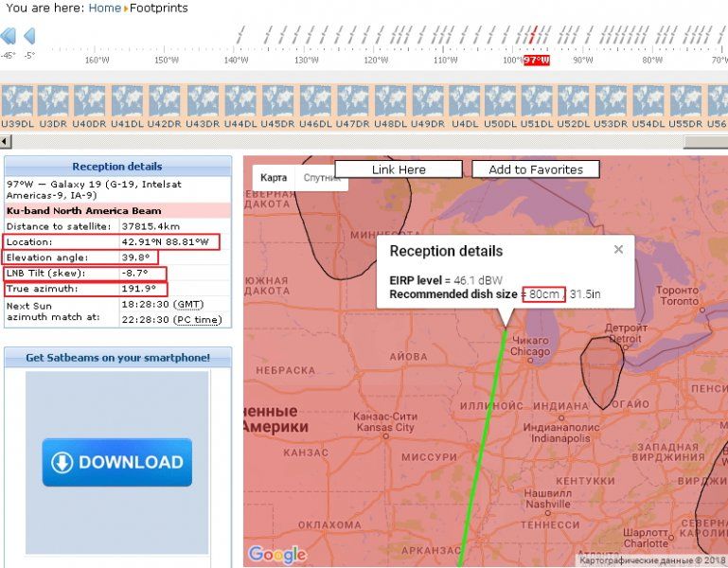This screenshot has height=568, width=728.
Task: Open the U39DL footprint thumbnail
Action: 18,101
